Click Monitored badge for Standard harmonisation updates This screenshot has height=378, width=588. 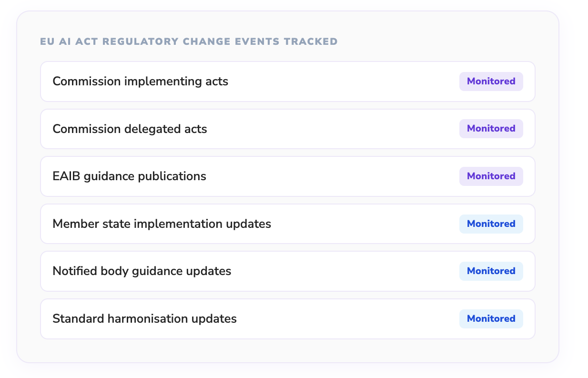point(491,318)
